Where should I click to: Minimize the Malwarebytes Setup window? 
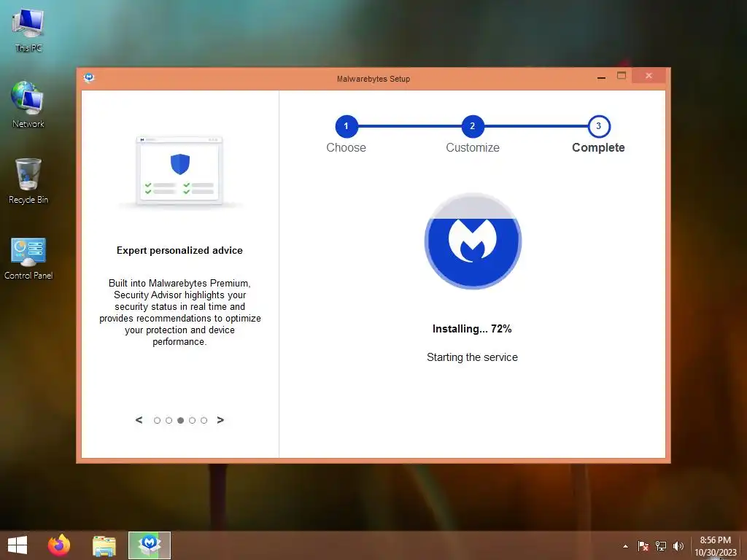click(x=602, y=76)
